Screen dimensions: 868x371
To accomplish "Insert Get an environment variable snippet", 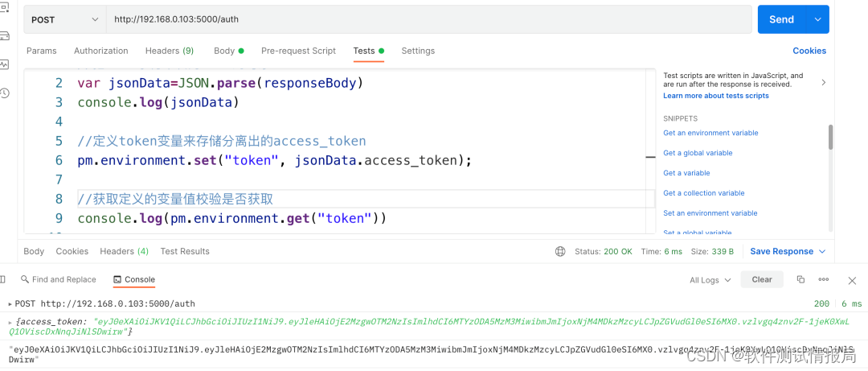I will pos(710,133).
